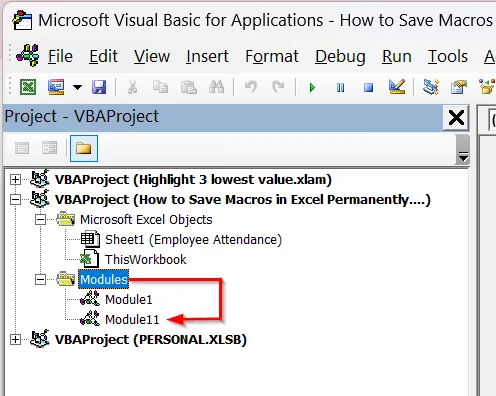The height and width of the screenshot is (396, 496).
Task: Click the ThisWorkbook document icon
Action: click(x=89, y=258)
